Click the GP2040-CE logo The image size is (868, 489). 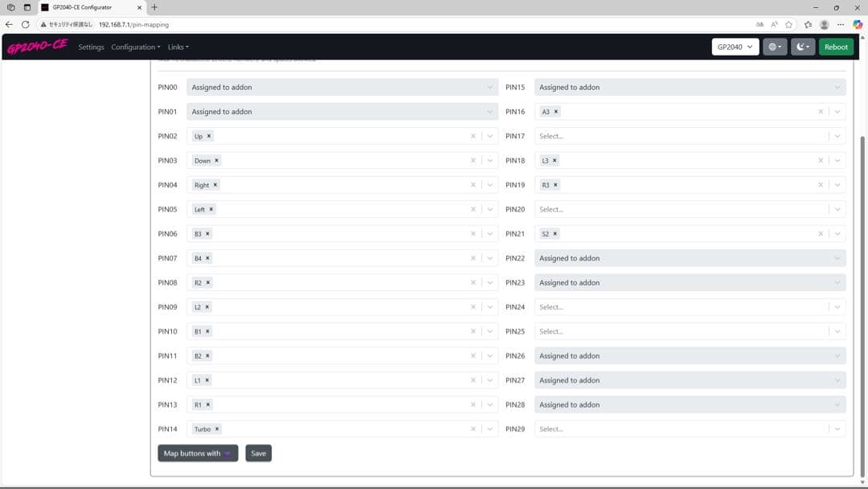pyautogui.click(x=37, y=47)
